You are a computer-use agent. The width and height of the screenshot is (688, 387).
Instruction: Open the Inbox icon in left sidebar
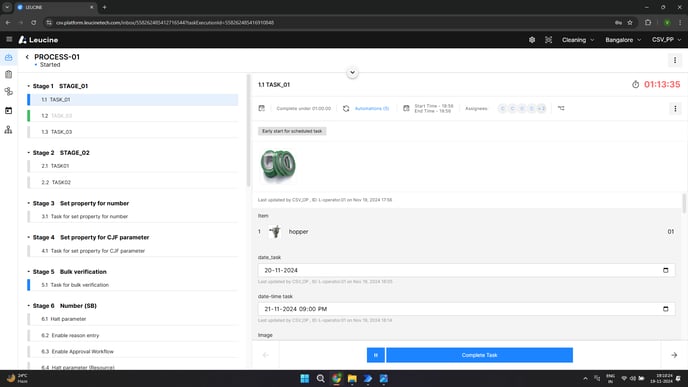pos(8,57)
